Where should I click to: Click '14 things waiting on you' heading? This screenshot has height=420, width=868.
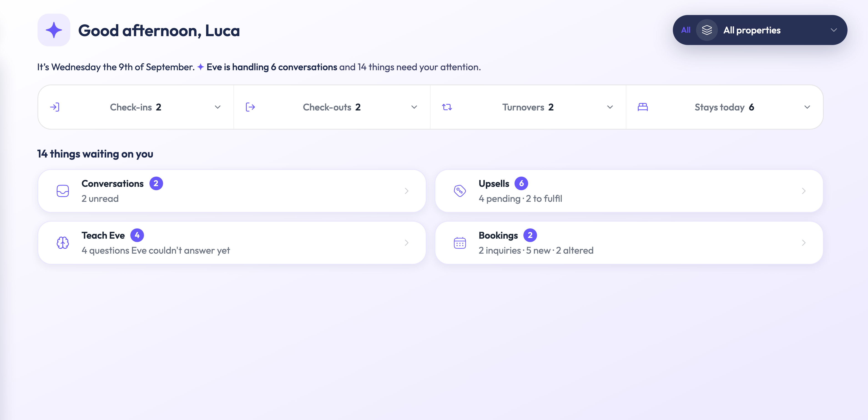click(x=95, y=154)
